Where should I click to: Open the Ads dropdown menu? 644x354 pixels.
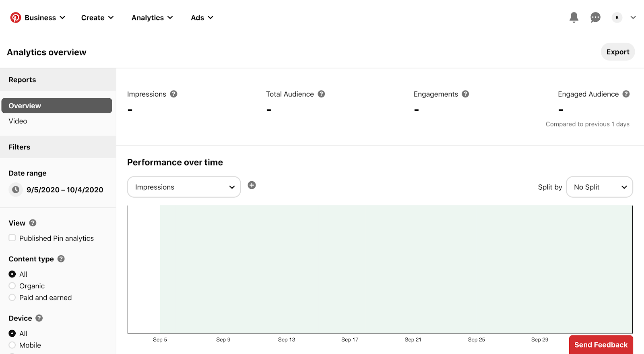[202, 18]
